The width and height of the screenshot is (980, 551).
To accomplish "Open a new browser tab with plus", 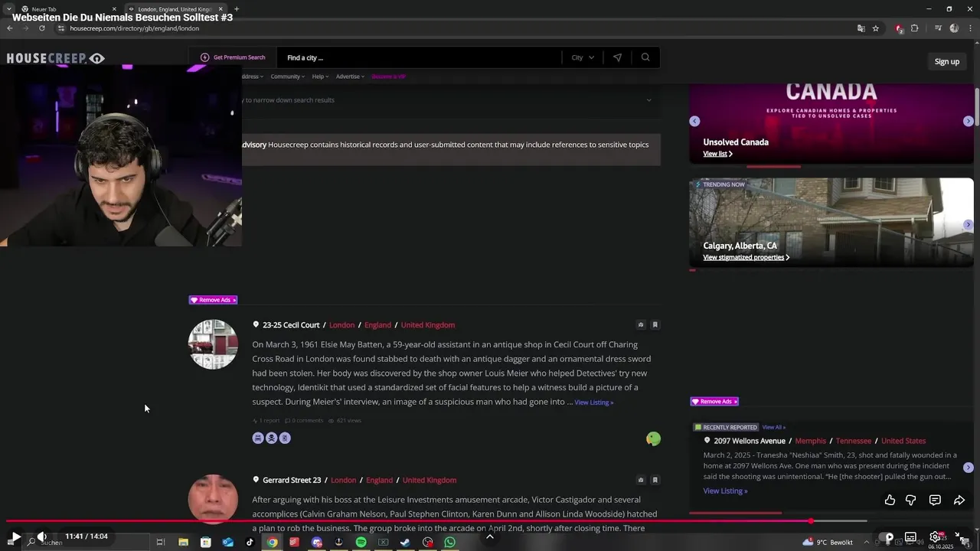I will coord(236,9).
